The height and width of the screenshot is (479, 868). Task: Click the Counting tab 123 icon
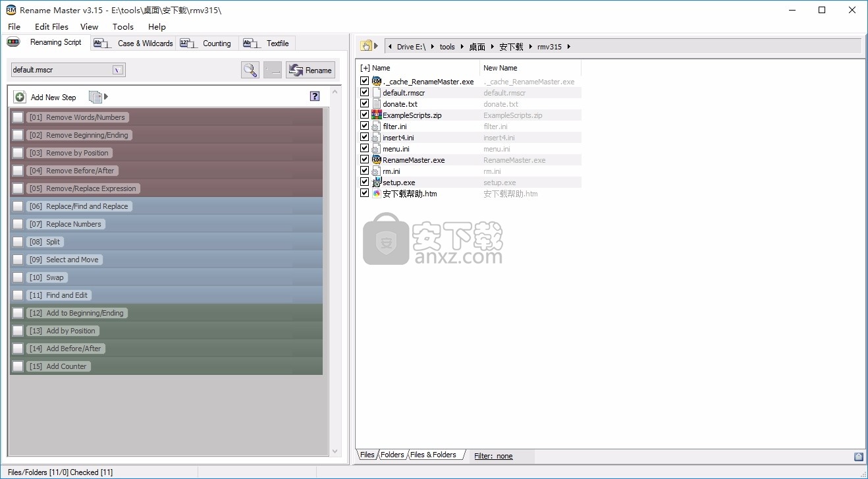(x=188, y=43)
